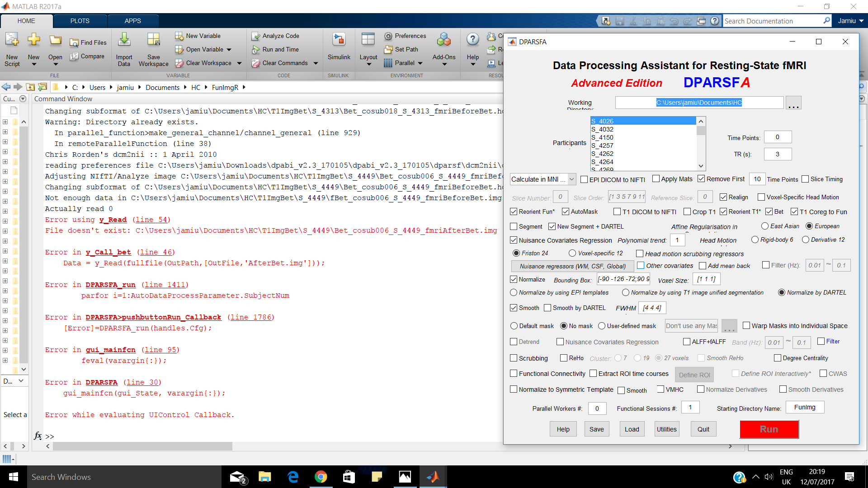The height and width of the screenshot is (488, 868).
Task: Click the Working Directory path field
Action: click(x=699, y=103)
